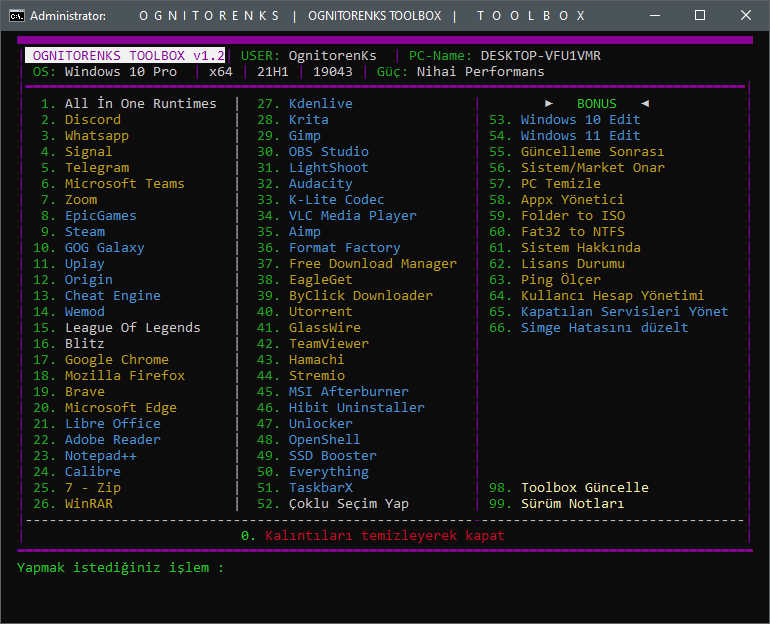Click 'Ping Ölçer' entry
This screenshot has width=770, height=624.
(x=561, y=280)
